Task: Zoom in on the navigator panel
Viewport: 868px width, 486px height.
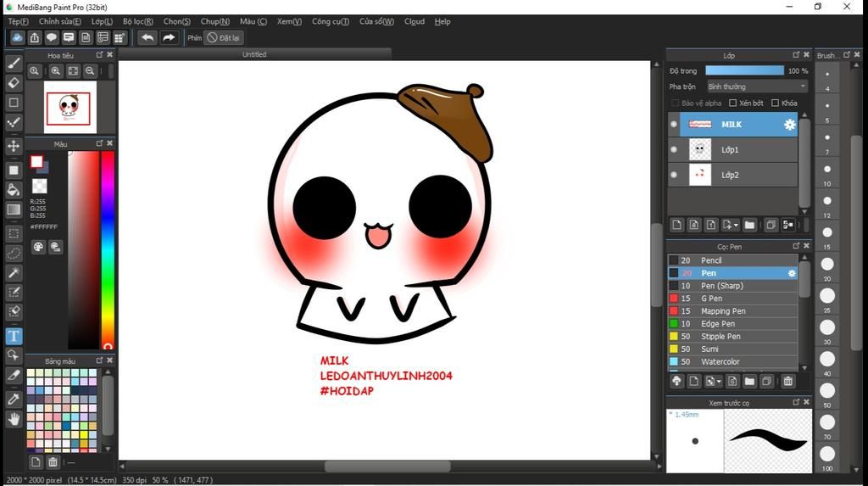Action: click(x=56, y=71)
